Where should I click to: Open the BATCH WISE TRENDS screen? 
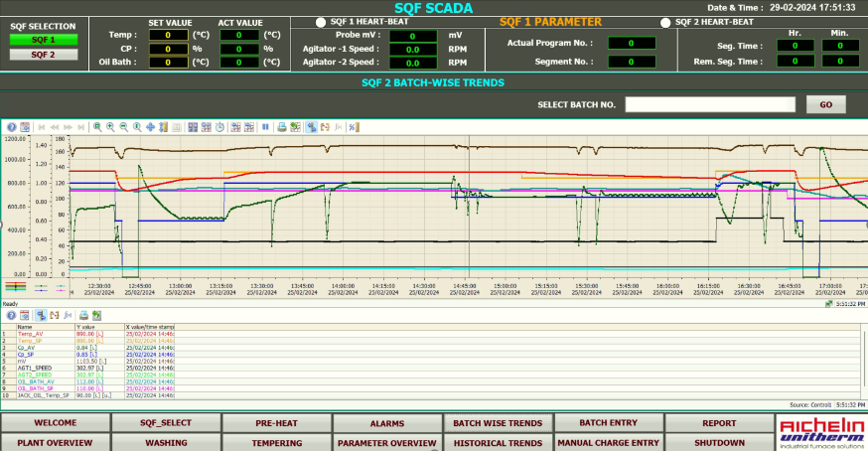tap(498, 423)
